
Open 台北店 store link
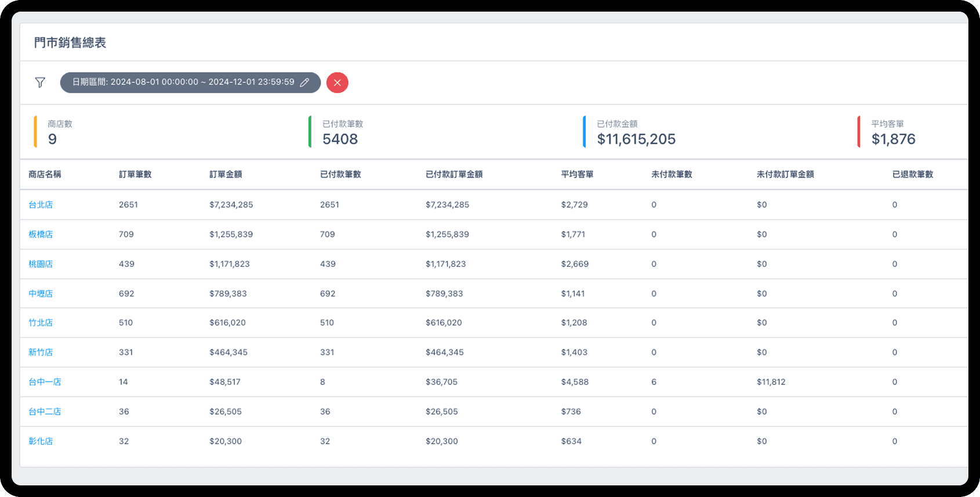(x=41, y=205)
